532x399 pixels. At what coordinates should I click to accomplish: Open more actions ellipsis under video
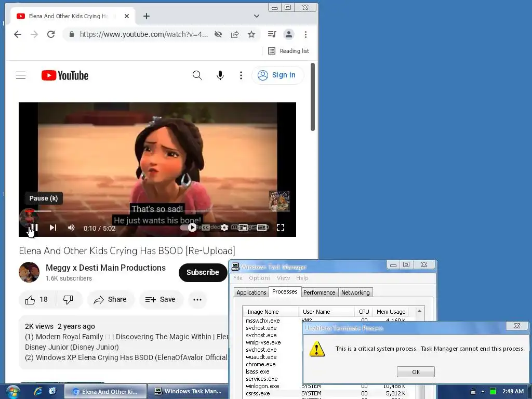pyautogui.click(x=197, y=300)
